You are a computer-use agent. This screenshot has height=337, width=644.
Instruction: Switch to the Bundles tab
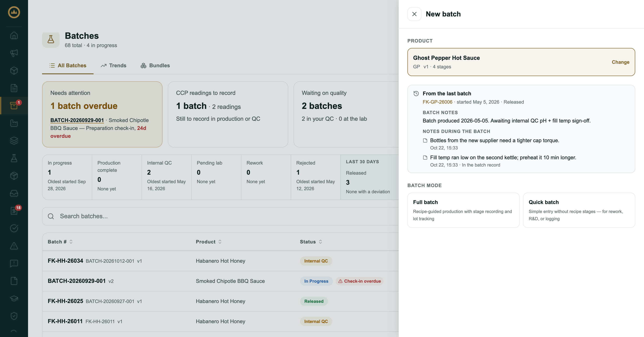(x=155, y=66)
